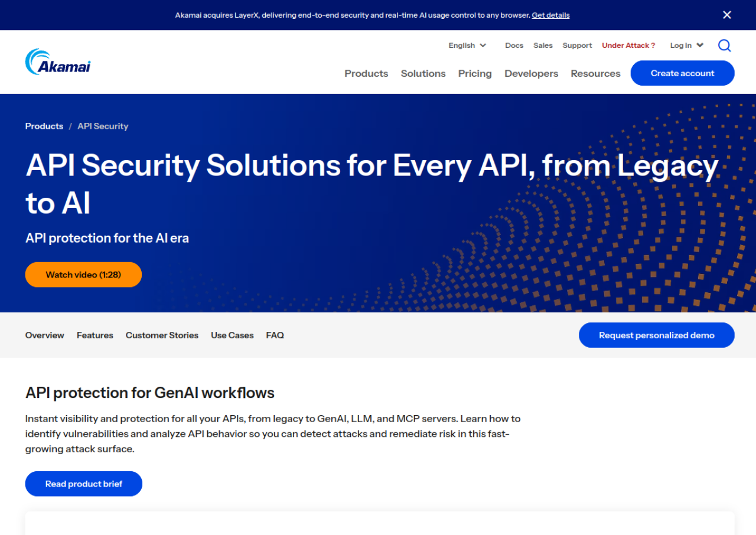Open the Developers menu

click(531, 73)
